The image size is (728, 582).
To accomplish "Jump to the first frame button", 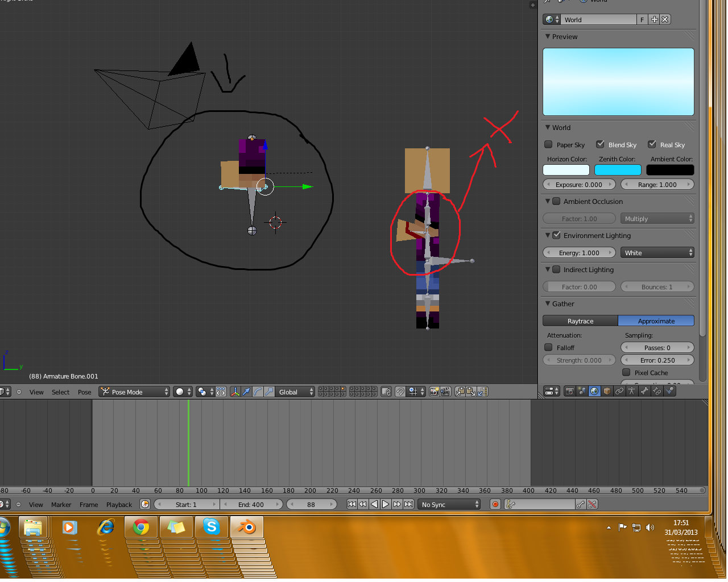I will coord(351,504).
